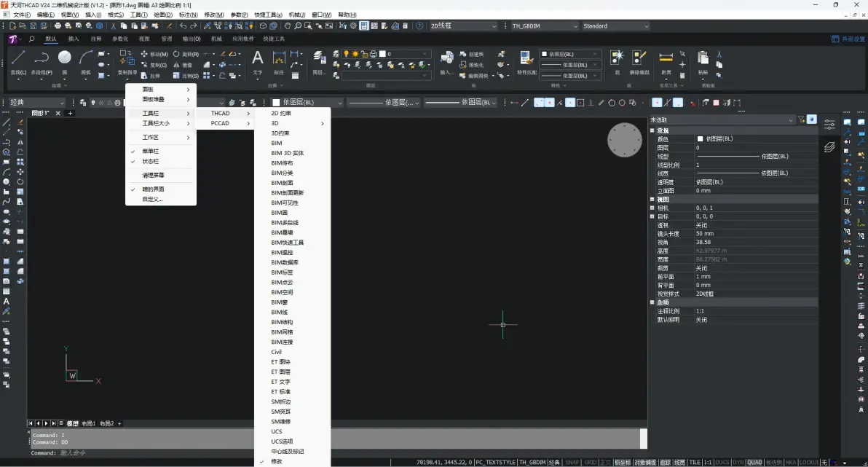Choose the 圆 circle tool in the ribbon
Viewport: 868px width, 467px height.
[65, 63]
